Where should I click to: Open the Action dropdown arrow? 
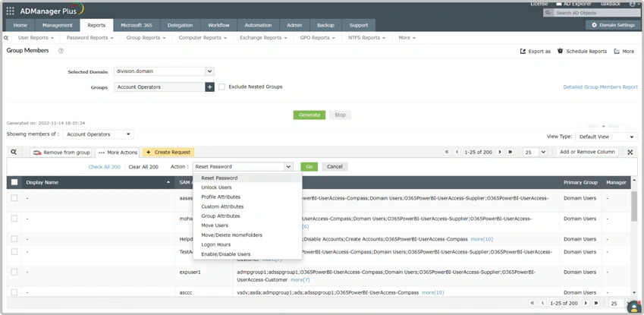click(288, 166)
